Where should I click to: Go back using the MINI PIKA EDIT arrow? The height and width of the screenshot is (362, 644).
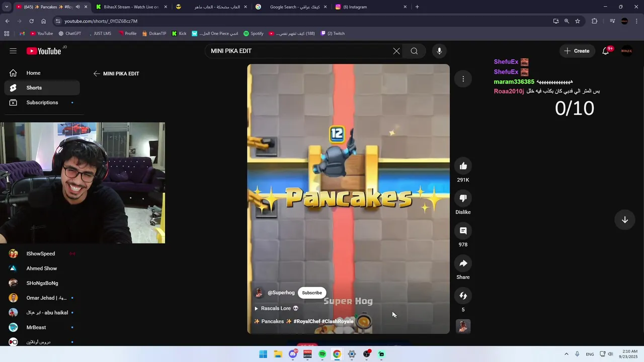pos(97,73)
